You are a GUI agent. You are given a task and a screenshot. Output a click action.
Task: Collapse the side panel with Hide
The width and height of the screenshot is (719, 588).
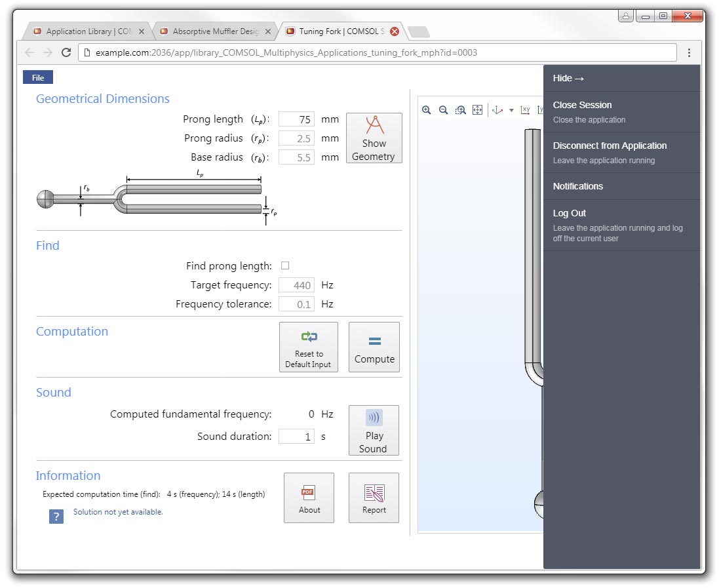tap(568, 78)
